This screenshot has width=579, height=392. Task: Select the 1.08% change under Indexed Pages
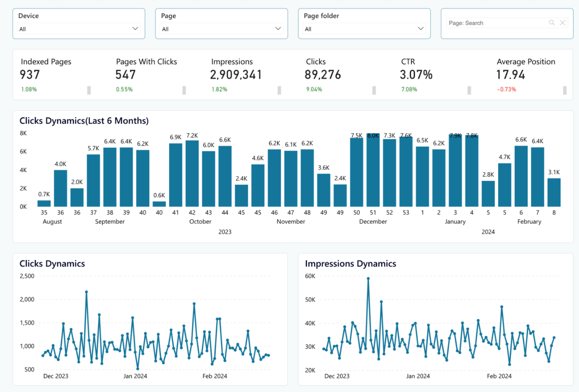pos(29,89)
